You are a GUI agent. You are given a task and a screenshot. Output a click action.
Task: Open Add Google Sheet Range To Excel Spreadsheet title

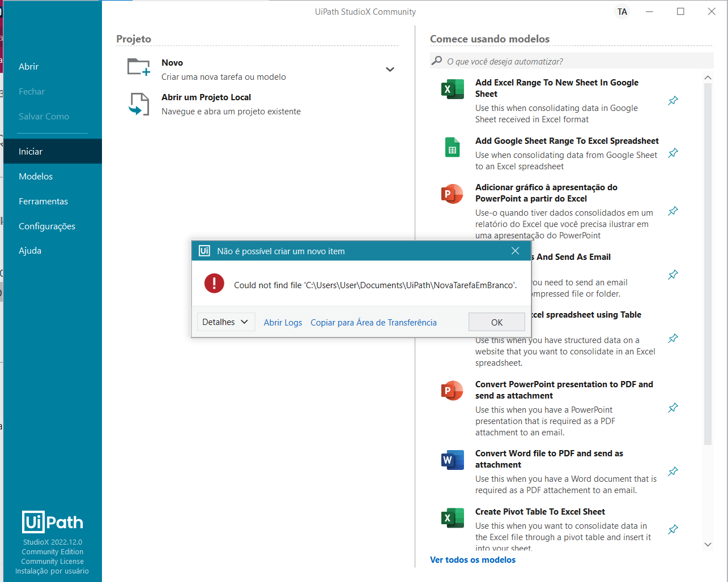[x=567, y=140]
